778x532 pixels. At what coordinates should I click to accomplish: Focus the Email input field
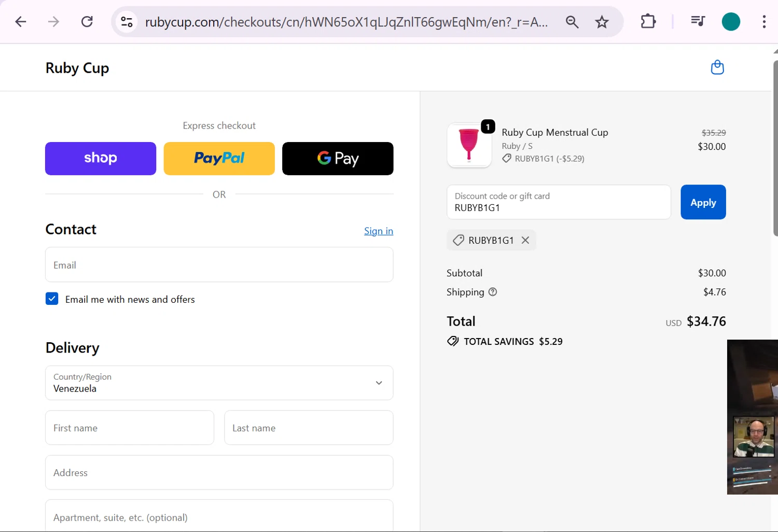tap(219, 264)
